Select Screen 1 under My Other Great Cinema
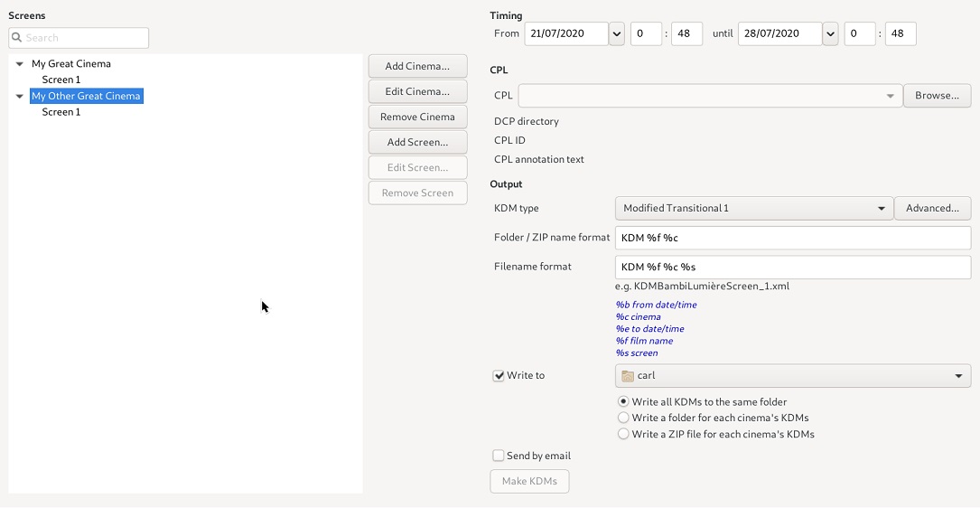This screenshot has height=508, width=980. (61, 112)
